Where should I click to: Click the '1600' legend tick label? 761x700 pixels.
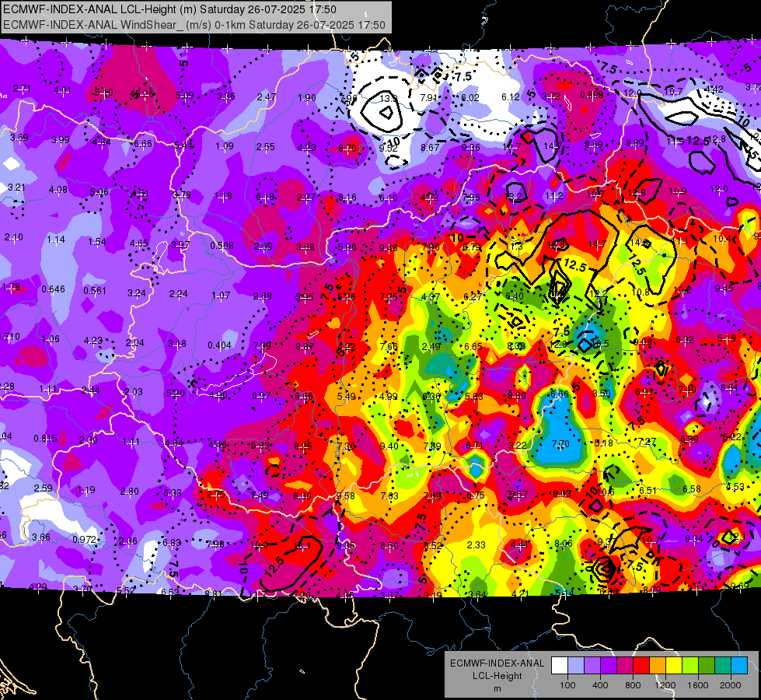click(698, 685)
